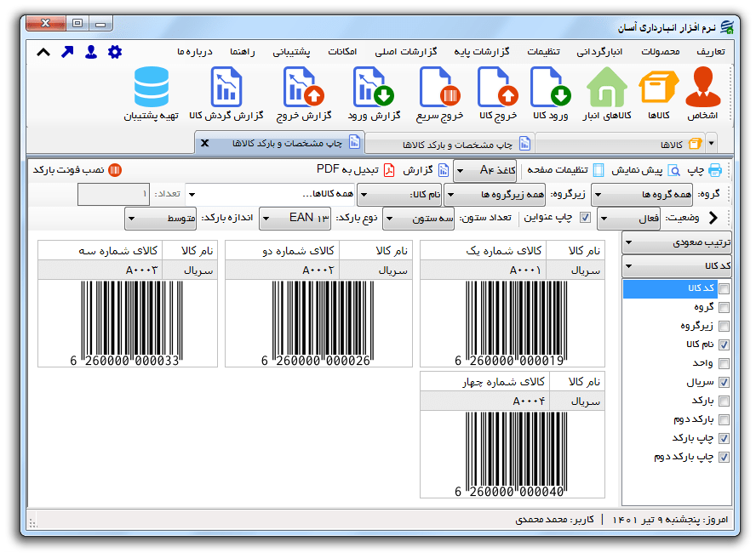Screen dimensions: 756x558
Task: Click the گزارش report document icon
Action: click(x=443, y=170)
